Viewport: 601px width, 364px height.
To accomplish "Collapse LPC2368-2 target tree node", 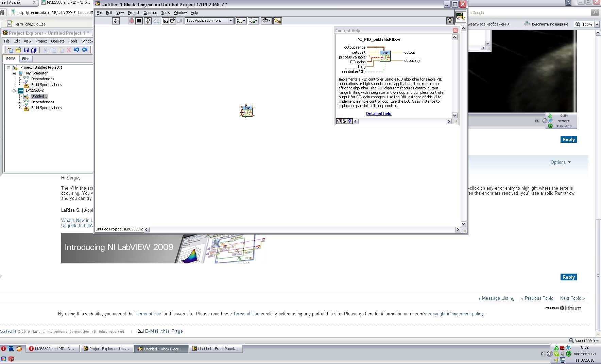I will point(14,91).
